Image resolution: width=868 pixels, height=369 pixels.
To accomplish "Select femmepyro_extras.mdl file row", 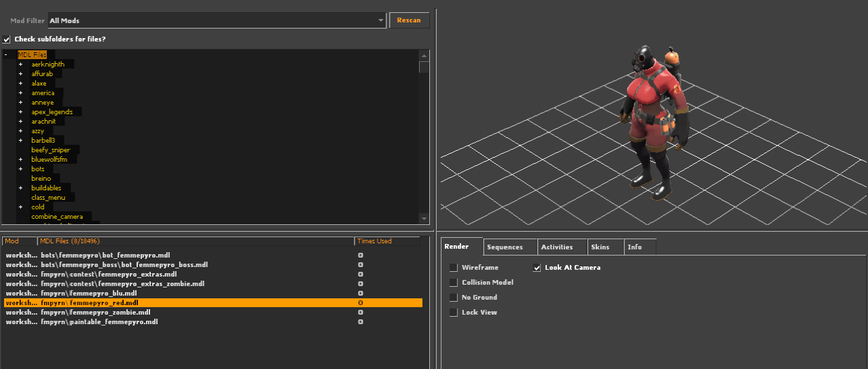I will [213, 274].
